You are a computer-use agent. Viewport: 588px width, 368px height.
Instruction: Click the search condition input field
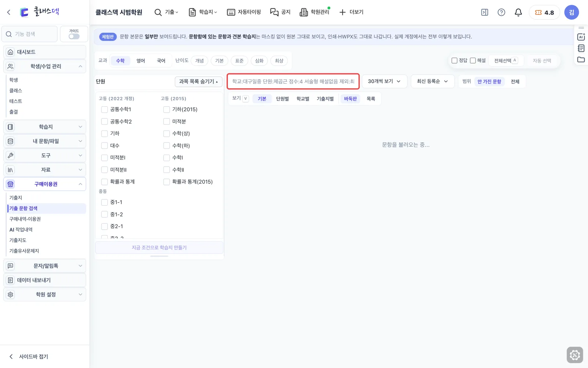(x=293, y=81)
